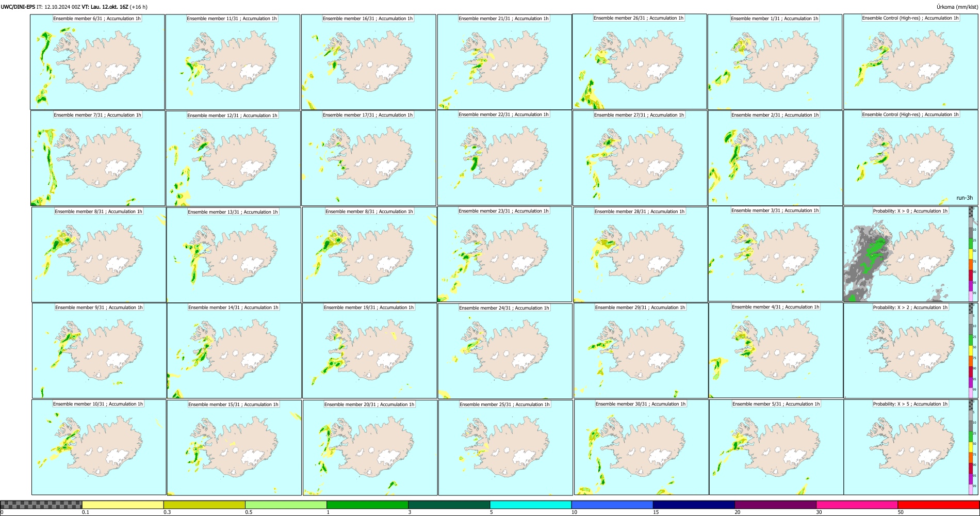Select the Ensemble member 11/31 map panel

coord(233,62)
